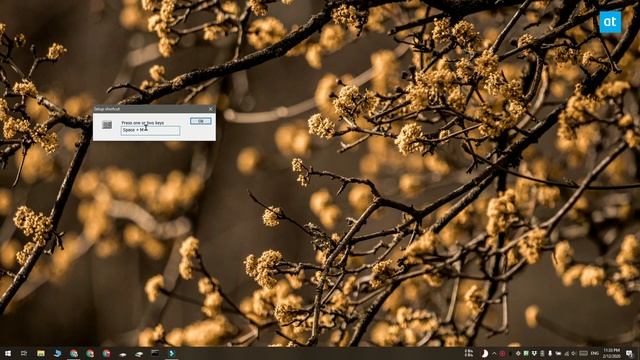The image size is (640, 360).
Task: Click the white diamond tray icon
Action: (518, 353)
